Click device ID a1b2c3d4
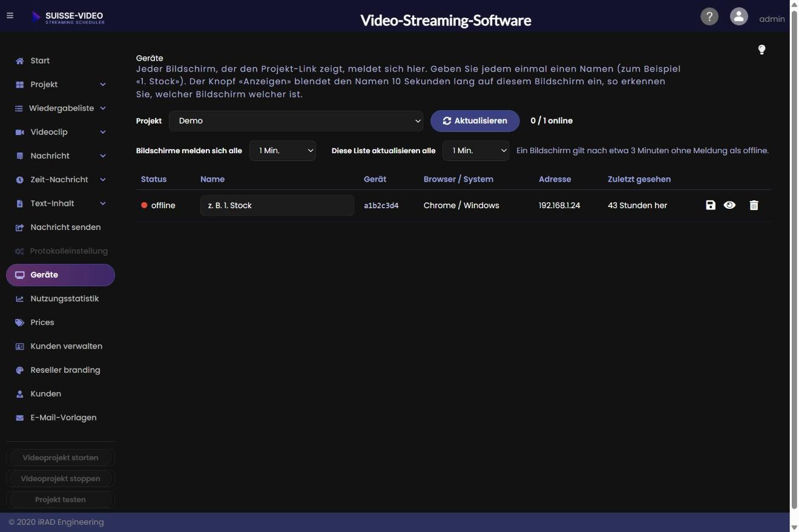 (x=381, y=206)
